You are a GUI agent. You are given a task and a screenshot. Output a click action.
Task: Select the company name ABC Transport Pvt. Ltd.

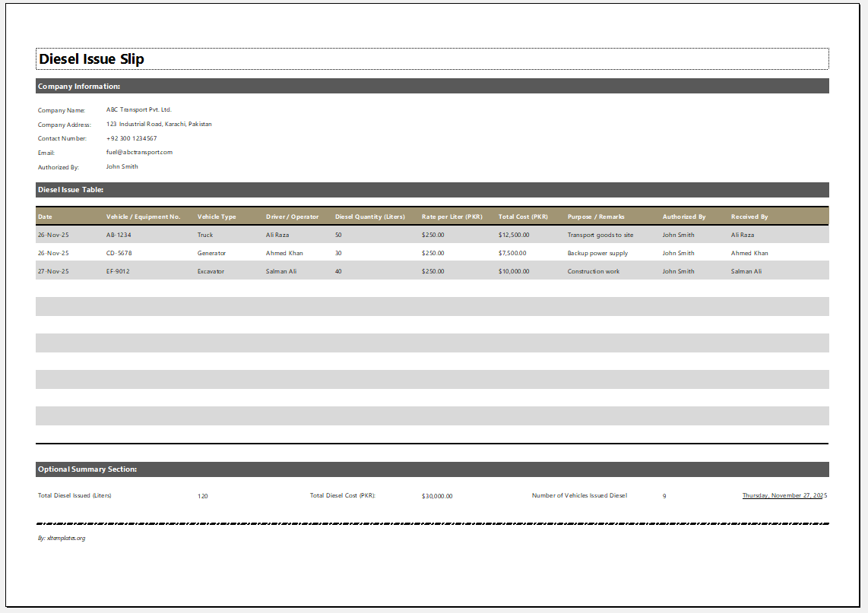139,110
